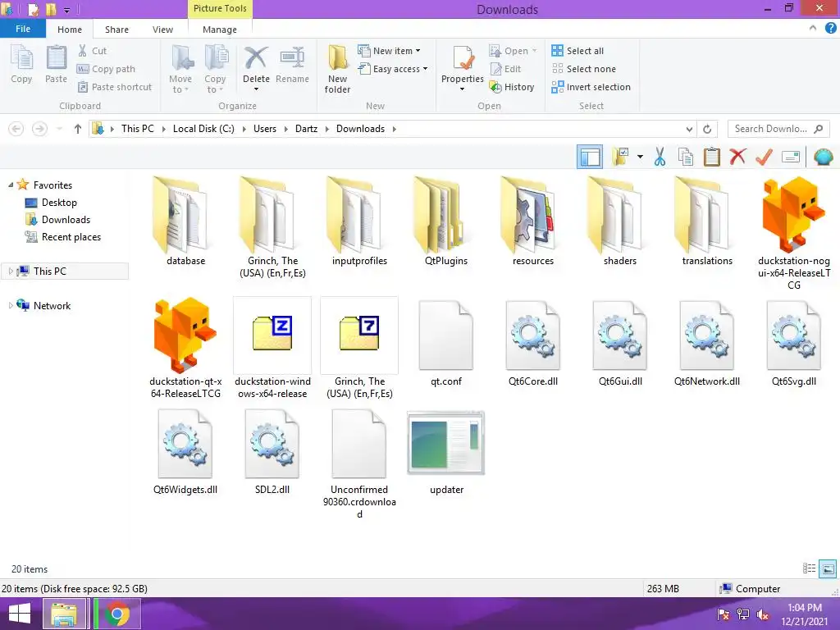Click the New folder button

point(337,69)
